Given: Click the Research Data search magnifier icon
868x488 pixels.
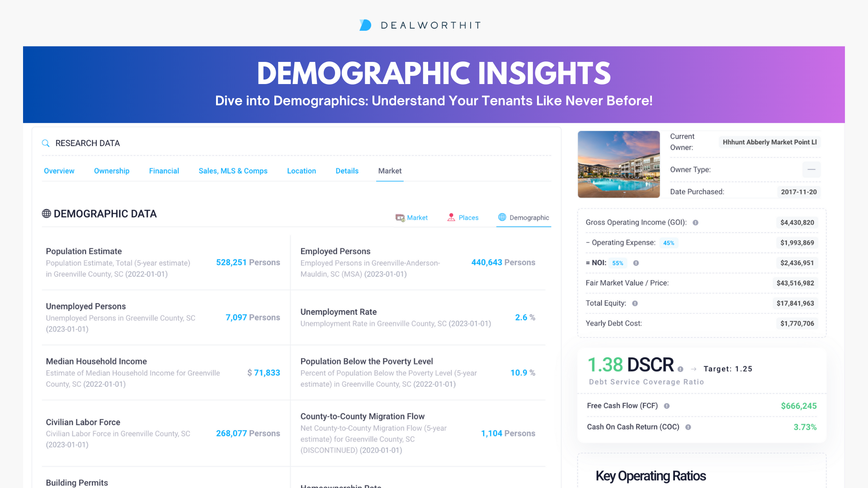Looking at the screenshot, I should [x=46, y=143].
